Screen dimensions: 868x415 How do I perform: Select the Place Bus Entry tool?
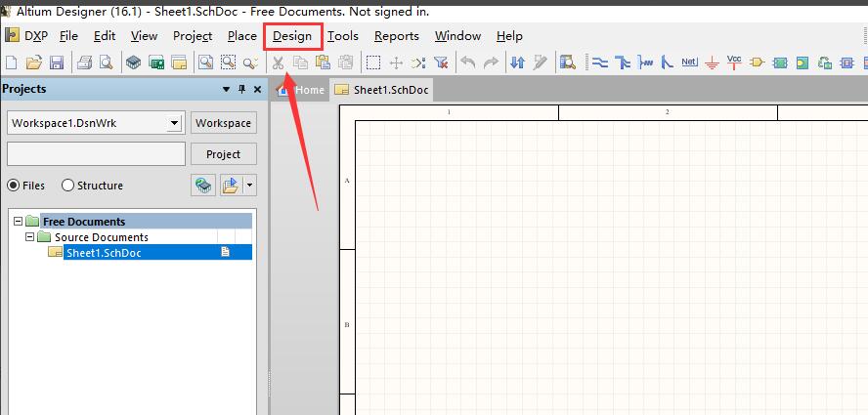pyautogui.click(x=668, y=62)
